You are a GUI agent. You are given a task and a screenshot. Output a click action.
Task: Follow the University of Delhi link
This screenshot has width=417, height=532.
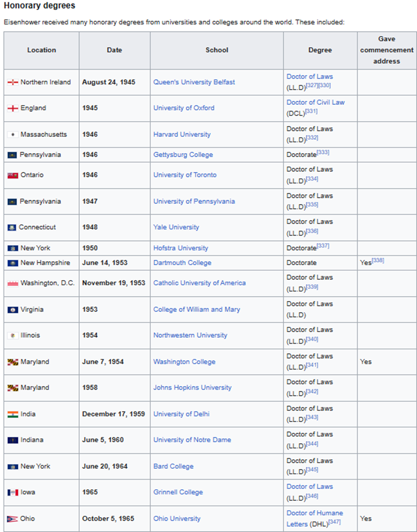(181, 414)
